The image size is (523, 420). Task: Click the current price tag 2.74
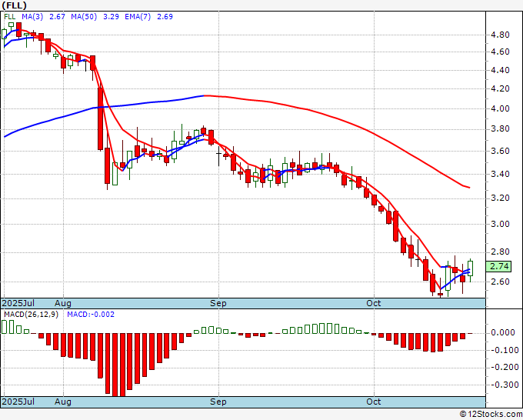(499, 266)
